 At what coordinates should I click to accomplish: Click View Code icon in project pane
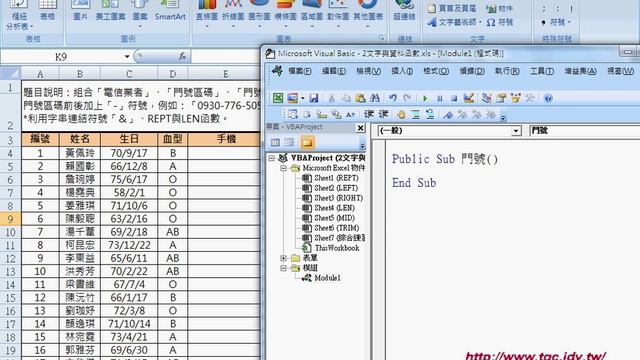(x=275, y=142)
